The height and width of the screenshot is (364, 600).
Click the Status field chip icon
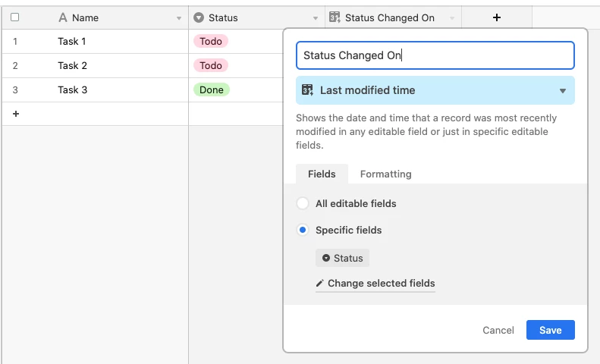tap(326, 258)
